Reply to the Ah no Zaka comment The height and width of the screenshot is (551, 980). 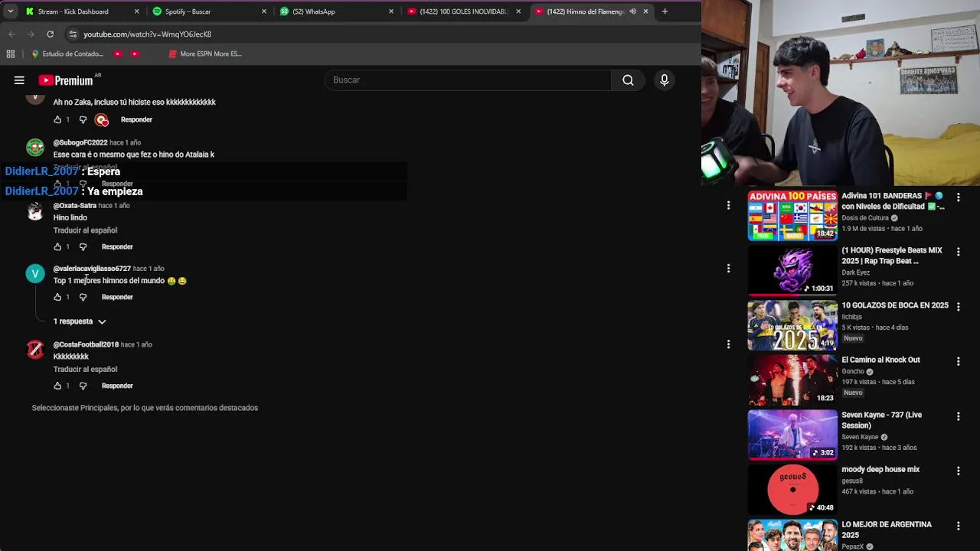(136, 119)
